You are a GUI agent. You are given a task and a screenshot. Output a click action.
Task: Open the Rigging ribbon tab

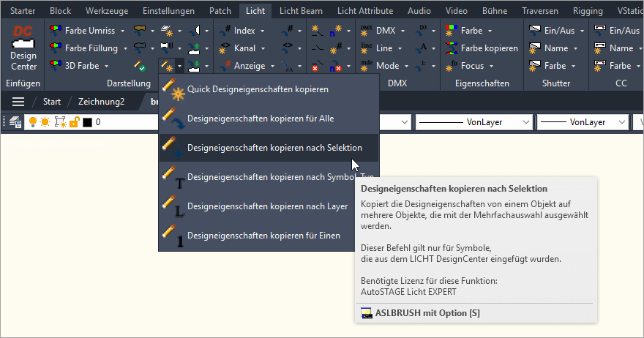(588, 11)
